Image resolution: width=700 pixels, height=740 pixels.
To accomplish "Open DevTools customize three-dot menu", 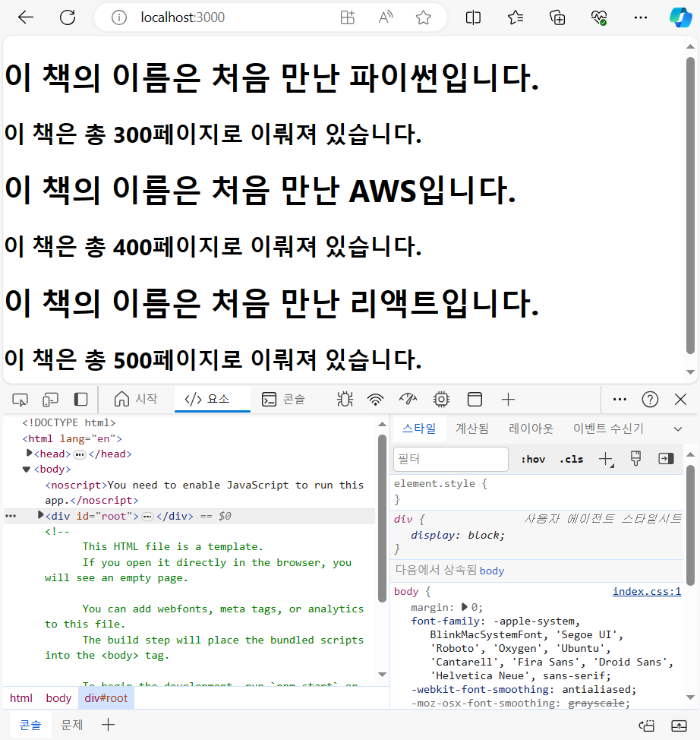I will point(620,400).
